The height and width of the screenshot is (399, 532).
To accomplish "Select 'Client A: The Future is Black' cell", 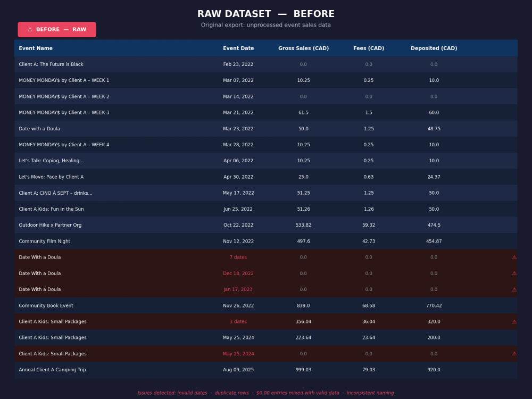I will point(51,64).
